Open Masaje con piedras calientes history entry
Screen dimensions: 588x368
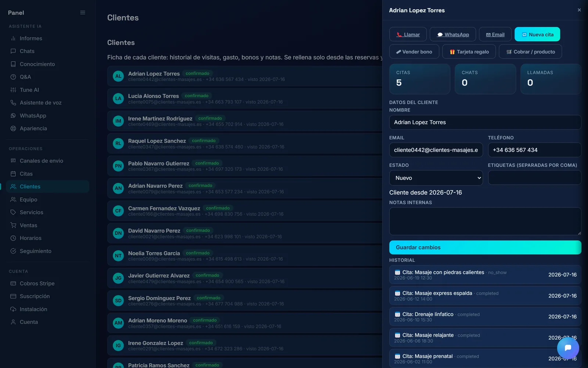point(485,275)
